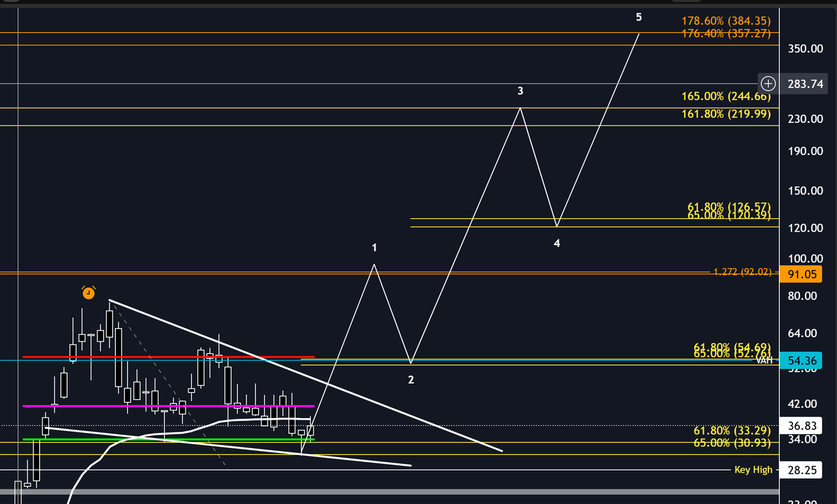Click the 80.00 price scale tick
Screen dimensions: 837x504
coord(802,296)
